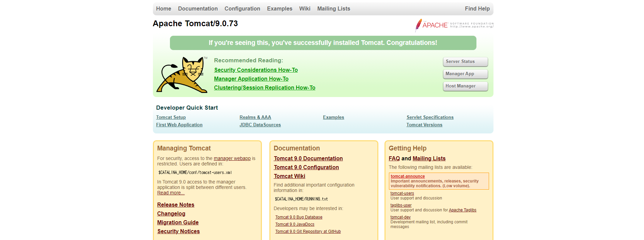Open the tomcat-dev mailing list link
This screenshot has height=240, width=644.
coord(400,217)
